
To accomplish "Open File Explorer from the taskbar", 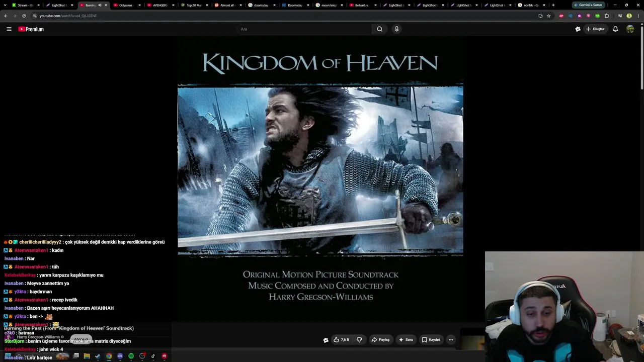I will (87, 356).
